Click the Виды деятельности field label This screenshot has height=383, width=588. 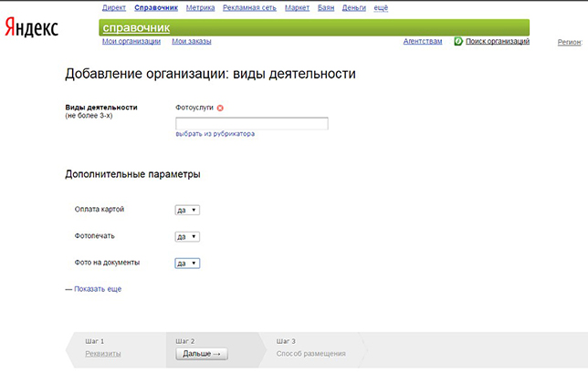[101, 108]
